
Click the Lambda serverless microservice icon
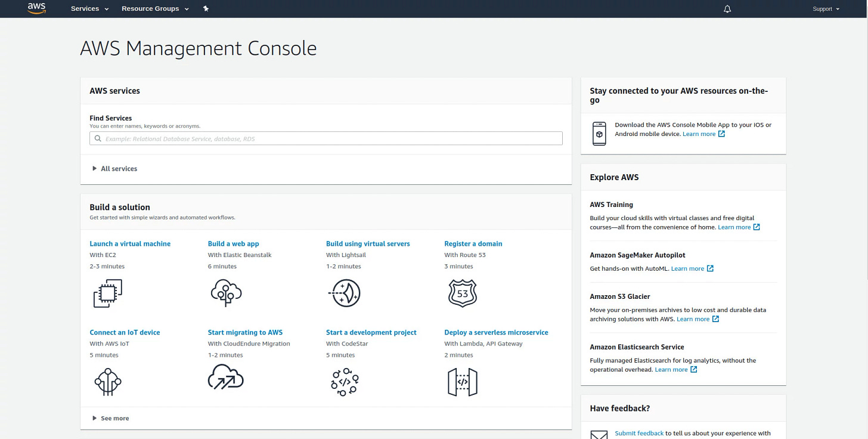tap(463, 381)
